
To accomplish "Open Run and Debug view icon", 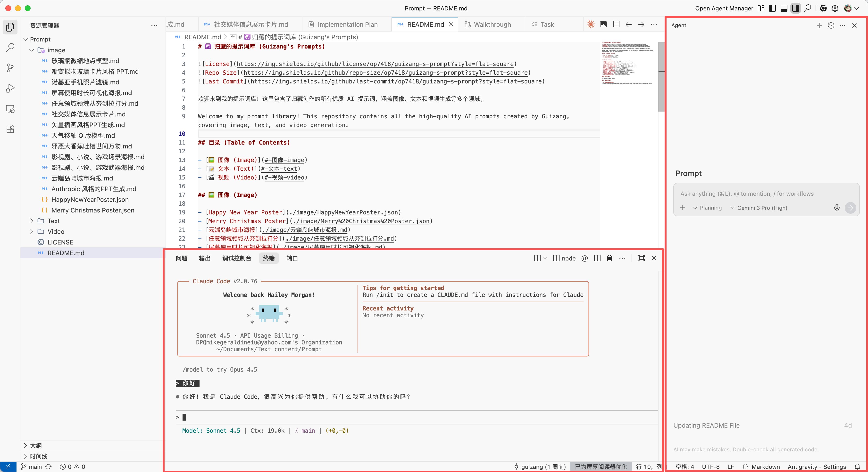I will pyautogui.click(x=10, y=89).
